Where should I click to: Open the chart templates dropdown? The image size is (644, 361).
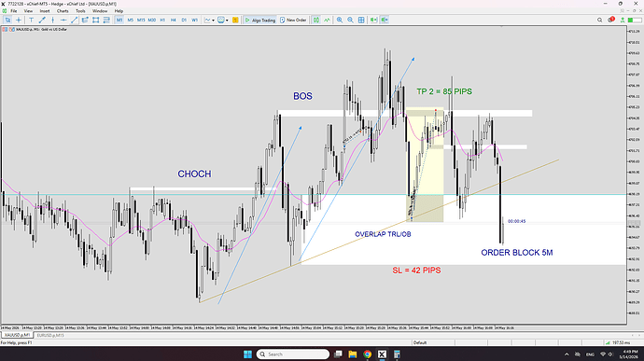223,20
